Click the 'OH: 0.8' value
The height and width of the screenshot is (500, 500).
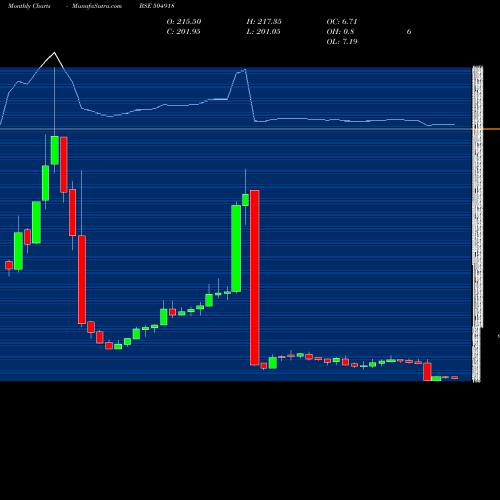tap(340, 32)
